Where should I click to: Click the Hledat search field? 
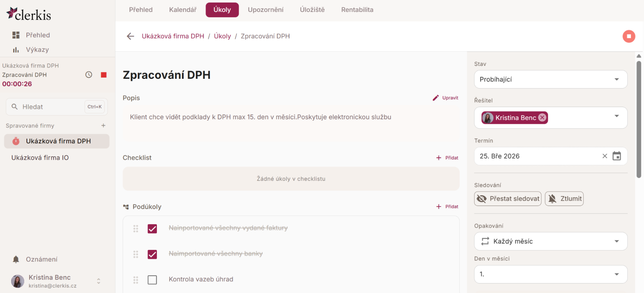[52, 107]
